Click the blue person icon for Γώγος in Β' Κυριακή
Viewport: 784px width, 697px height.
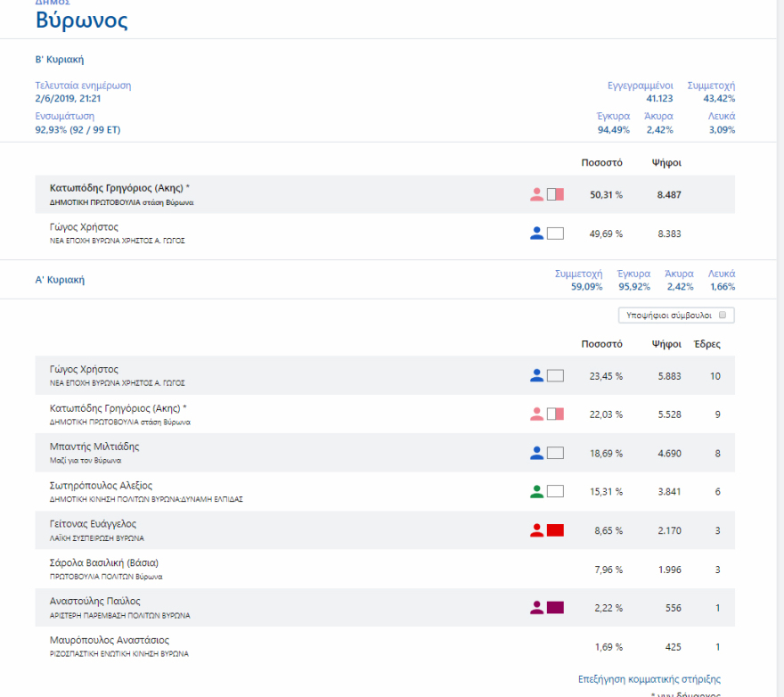click(536, 234)
